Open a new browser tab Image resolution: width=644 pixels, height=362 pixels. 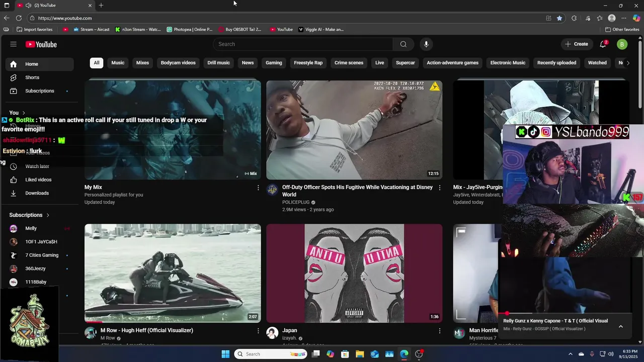(101, 5)
